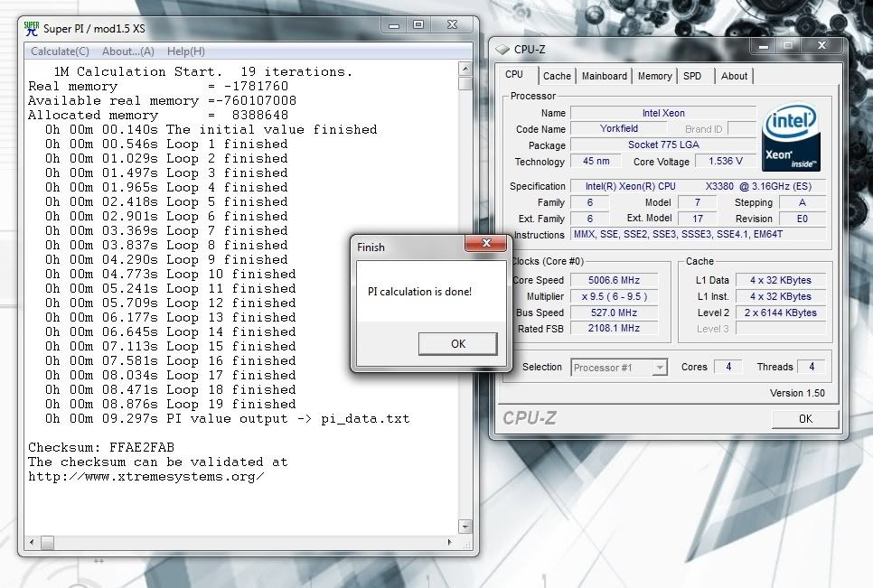Image resolution: width=873 pixels, height=588 pixels.
Task: Click the CPU-Z title bar icon
Action: pos(502,50)
